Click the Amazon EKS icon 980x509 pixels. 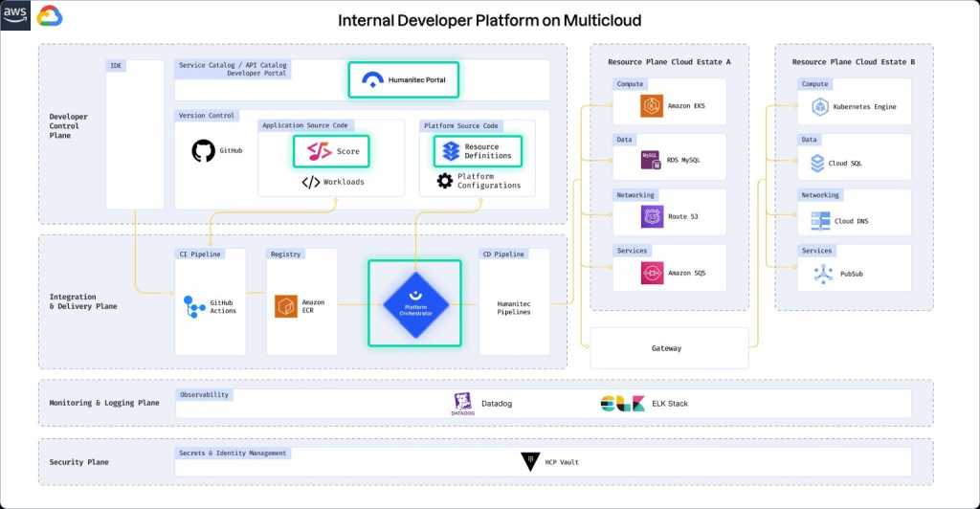pyautogui.click(x=652, y=106)
